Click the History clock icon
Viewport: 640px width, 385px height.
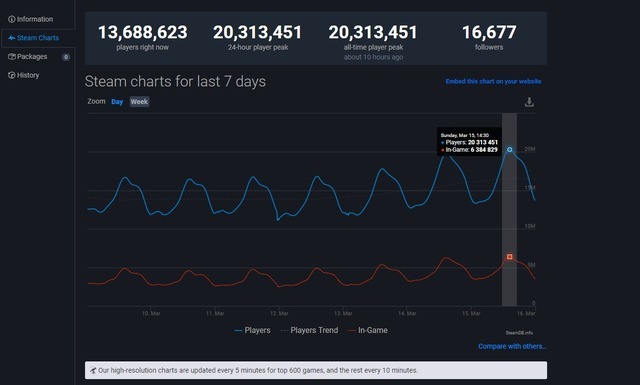point(11,75)
